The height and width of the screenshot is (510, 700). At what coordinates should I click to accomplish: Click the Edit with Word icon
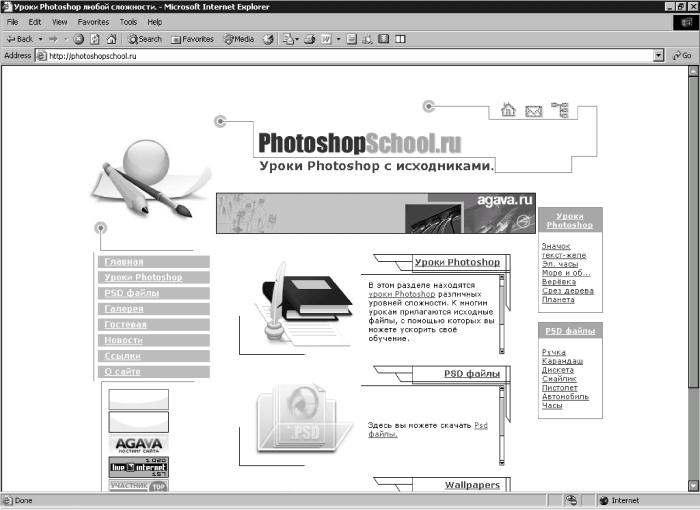326,39
